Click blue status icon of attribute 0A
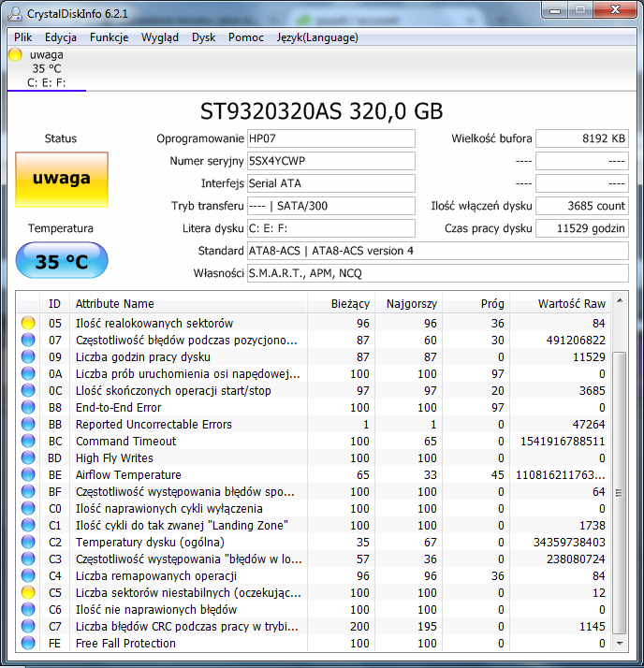 click(28, 373)
